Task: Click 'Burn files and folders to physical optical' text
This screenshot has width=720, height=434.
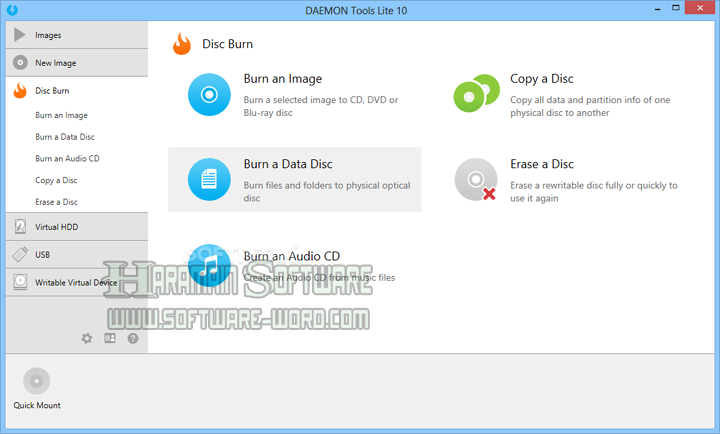Action: pos(327,185)
